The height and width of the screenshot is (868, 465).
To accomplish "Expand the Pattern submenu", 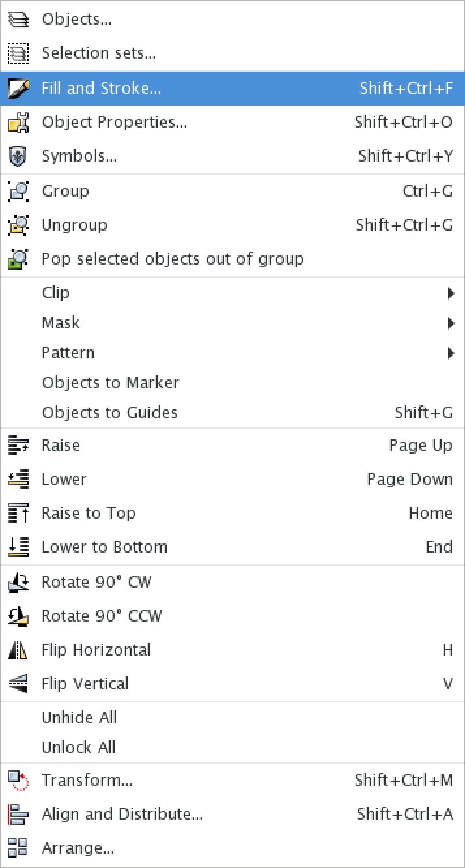I will click(x=67, y=353).
